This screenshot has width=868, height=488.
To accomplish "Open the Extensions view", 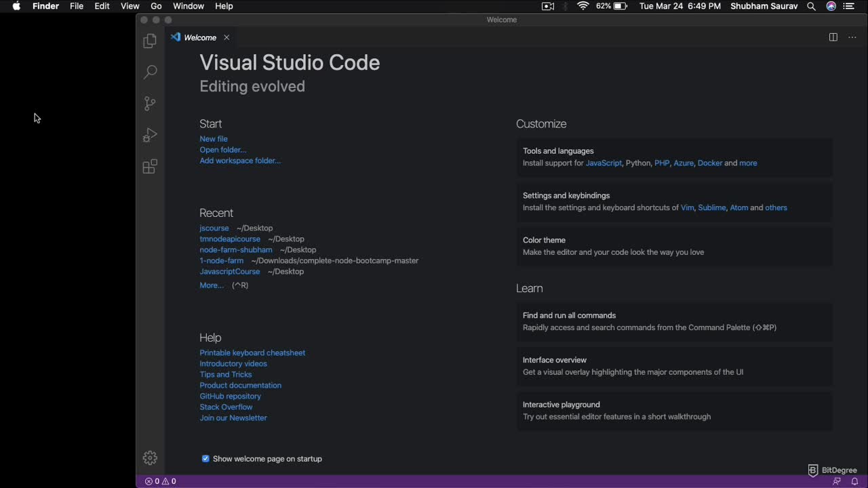I will click(x=150, y=167).
